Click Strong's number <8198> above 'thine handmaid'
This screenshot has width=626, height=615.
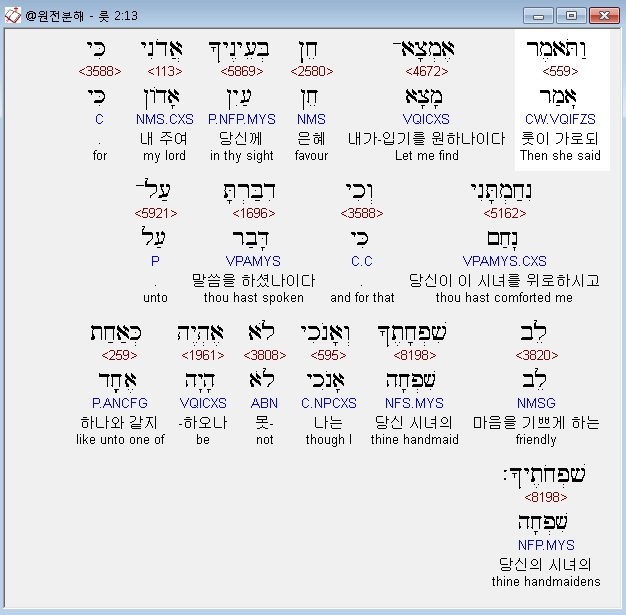point(414,355)
